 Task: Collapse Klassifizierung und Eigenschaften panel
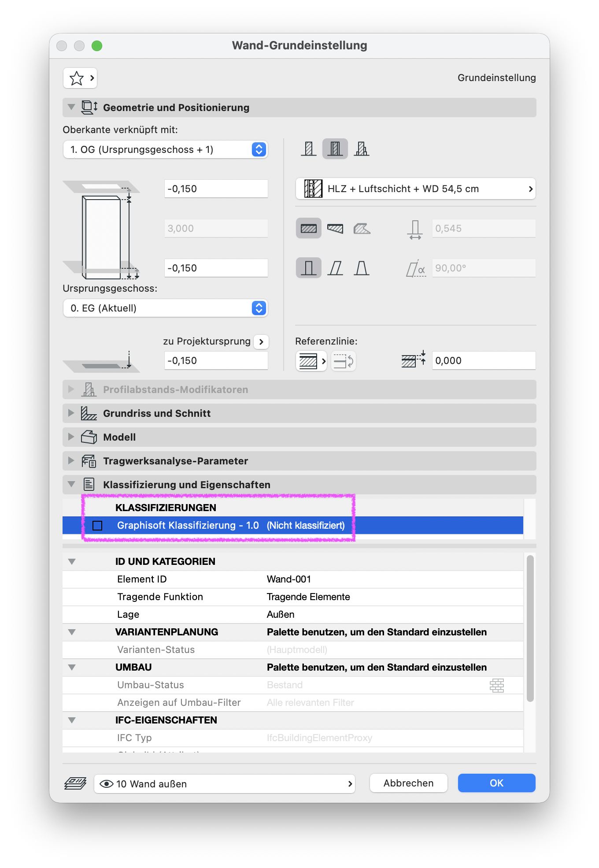71,484
